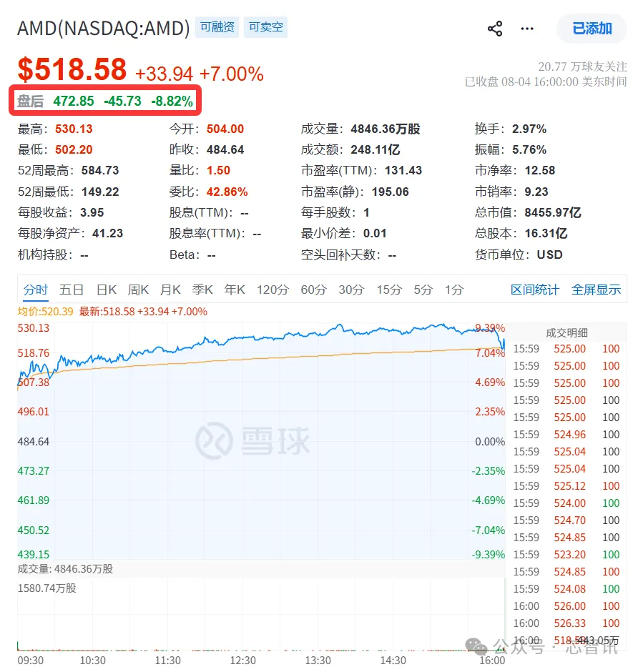
Task: Click the 总股本 value 16.31亿
Action: pyautogui.click(x=546, y=233)
